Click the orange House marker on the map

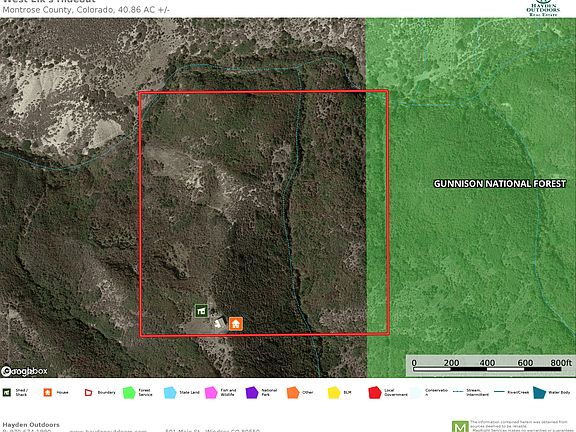236,324
